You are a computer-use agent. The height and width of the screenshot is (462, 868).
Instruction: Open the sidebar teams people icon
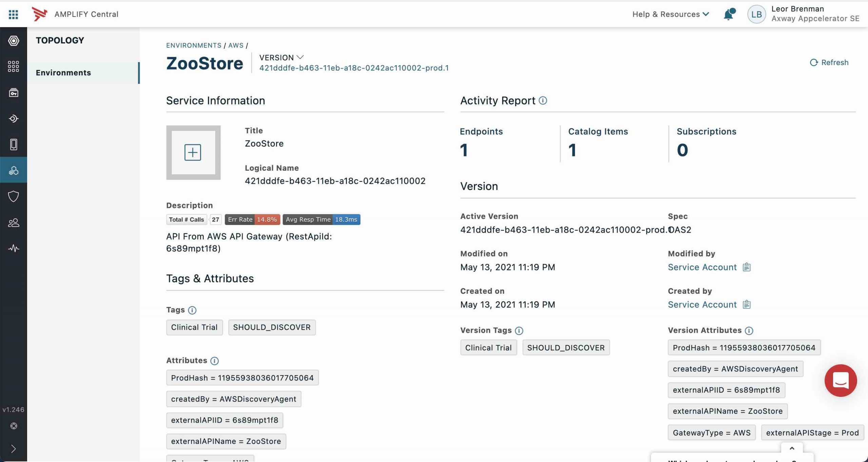click(x=14, y=223)
